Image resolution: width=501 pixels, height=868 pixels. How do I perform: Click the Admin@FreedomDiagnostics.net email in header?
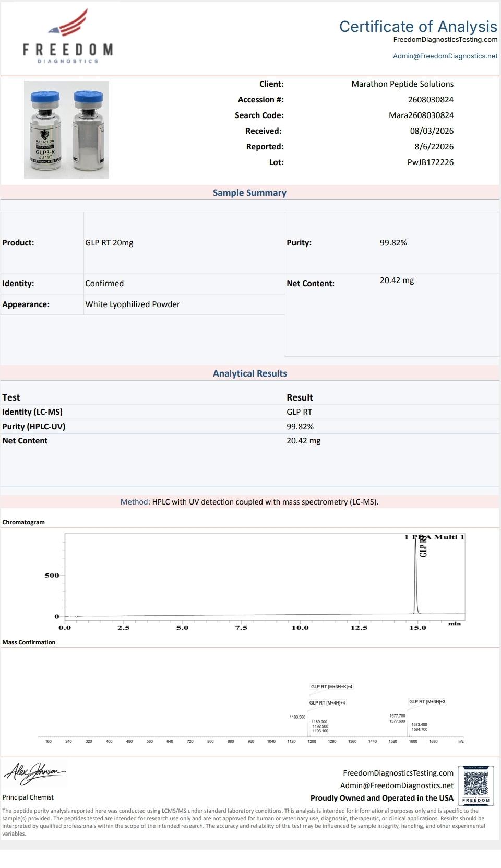tap(445, 56)
